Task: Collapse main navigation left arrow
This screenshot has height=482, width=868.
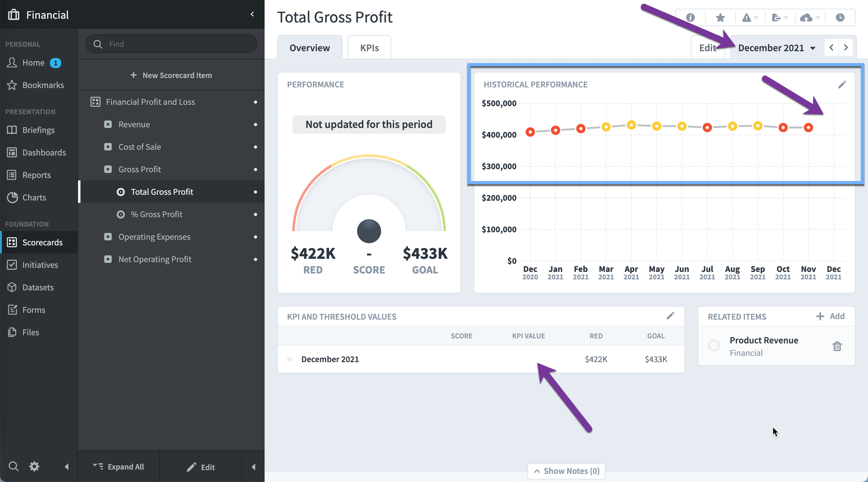Action: point(66,467)
